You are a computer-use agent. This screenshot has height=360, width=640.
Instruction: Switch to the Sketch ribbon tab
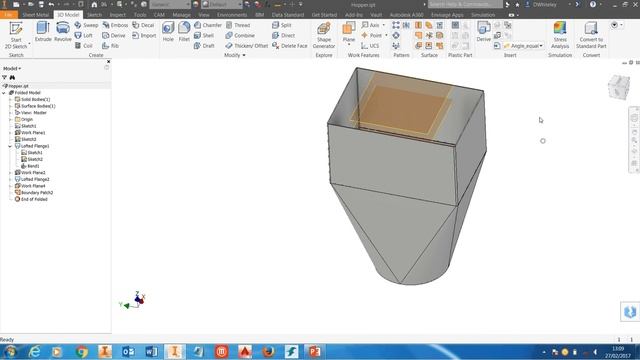click(94, 15)
